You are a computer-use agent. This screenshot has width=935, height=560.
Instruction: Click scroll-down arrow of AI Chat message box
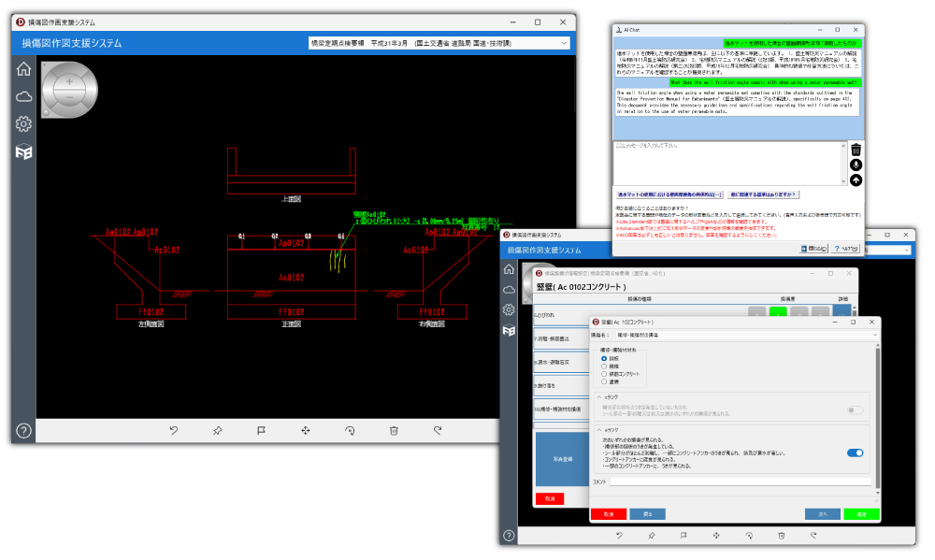pos(843,182)
